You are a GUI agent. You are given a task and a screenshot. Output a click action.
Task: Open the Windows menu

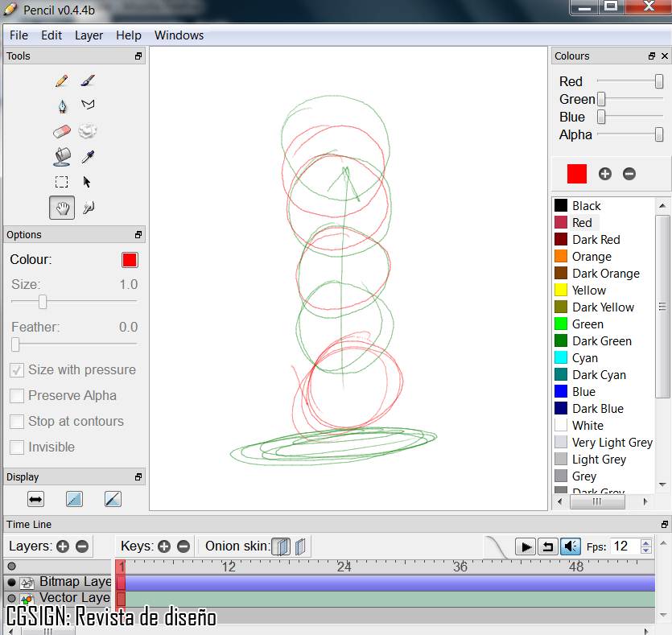coord(179,35)
